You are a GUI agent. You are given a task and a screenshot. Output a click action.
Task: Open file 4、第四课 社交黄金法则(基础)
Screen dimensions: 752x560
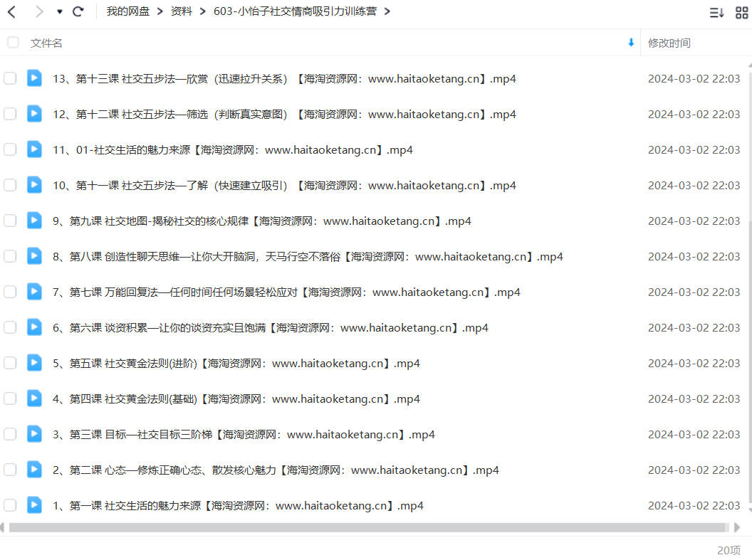pyautogui.click(x=236, y=399)
